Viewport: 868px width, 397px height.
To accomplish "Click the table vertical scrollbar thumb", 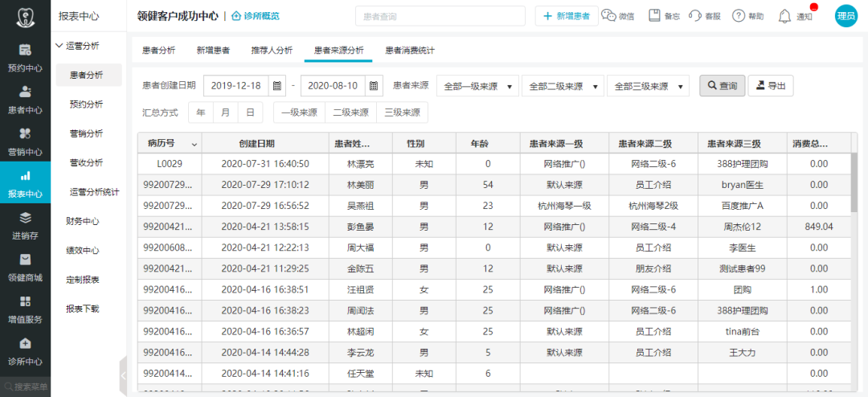I will (854, 184).
